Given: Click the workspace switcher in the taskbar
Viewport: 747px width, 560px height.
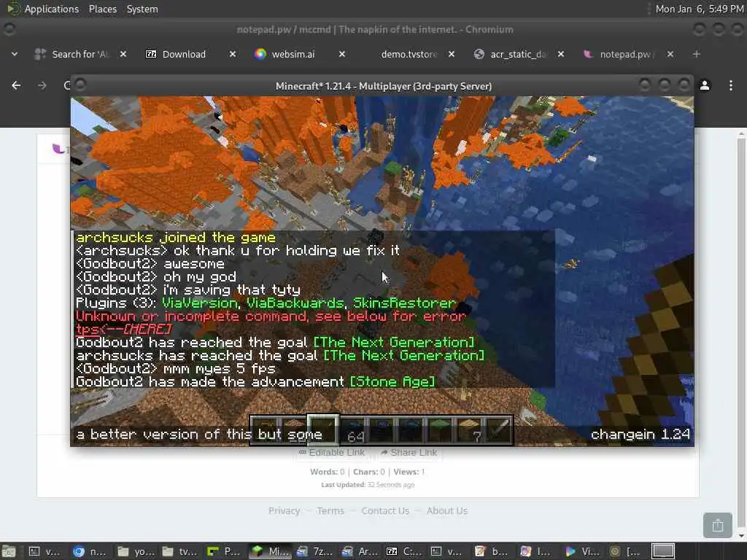Looking at the screenshot, I should [x=662, y=551].
